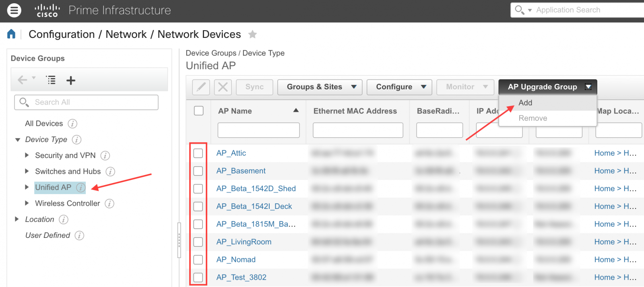Sort by AP Name ascending arrow
The image size is (644, 287).
(x=296, y=110)
